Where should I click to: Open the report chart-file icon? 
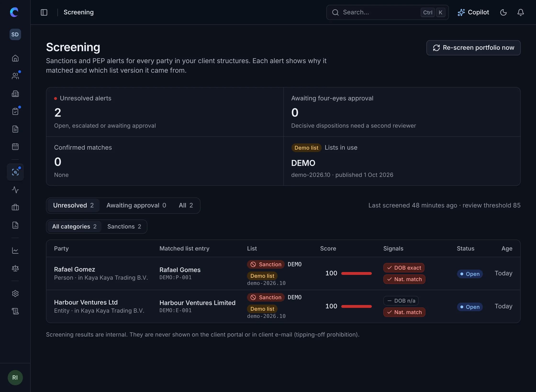15,225
